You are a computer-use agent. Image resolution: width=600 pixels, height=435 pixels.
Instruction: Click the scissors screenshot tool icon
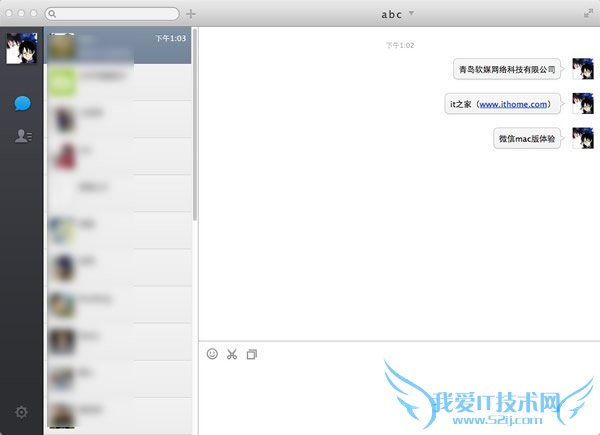click(x=232, y=354)
